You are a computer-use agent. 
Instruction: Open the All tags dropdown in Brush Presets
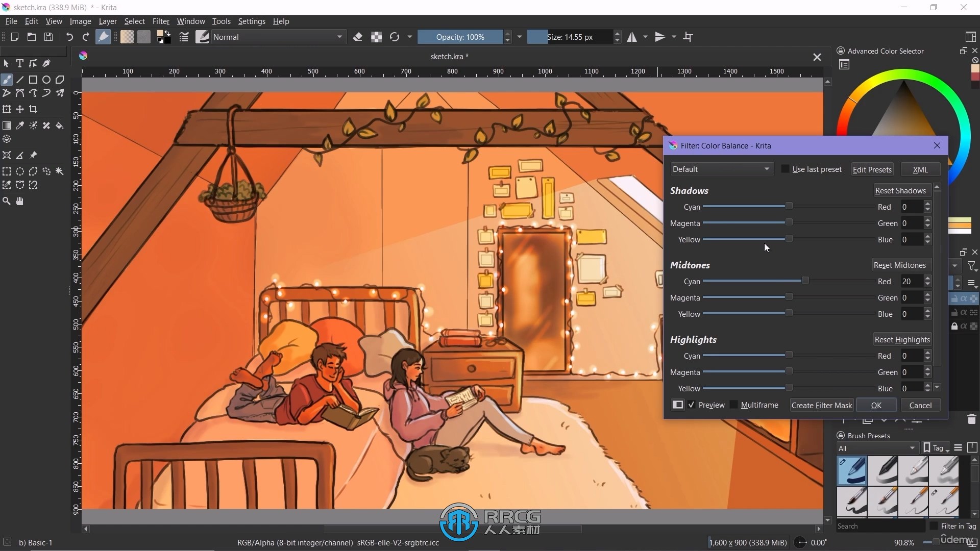click(877, 448)
